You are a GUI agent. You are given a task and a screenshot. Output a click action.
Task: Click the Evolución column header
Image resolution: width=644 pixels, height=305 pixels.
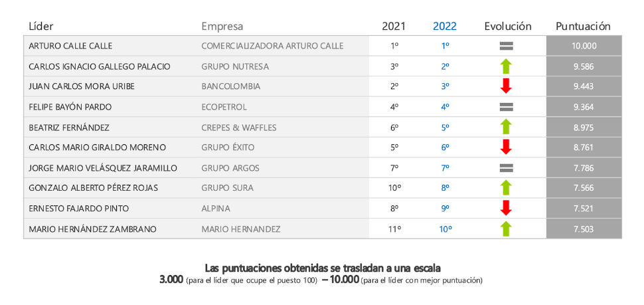[508, 27]
